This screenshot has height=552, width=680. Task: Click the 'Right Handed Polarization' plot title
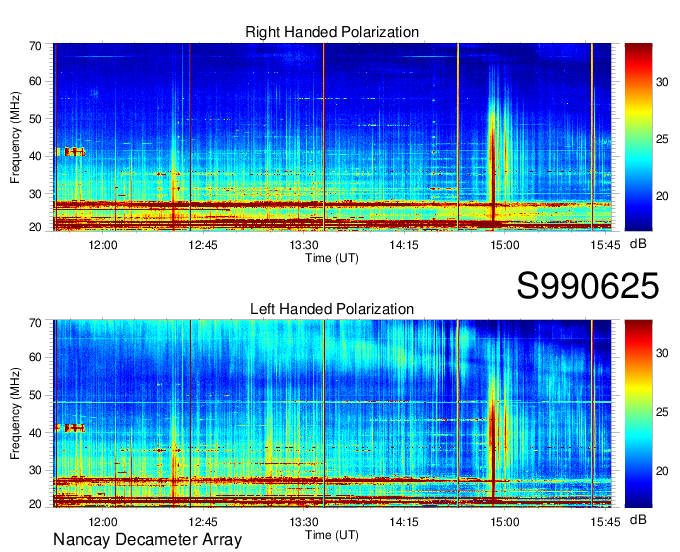[x=332, y=32]
